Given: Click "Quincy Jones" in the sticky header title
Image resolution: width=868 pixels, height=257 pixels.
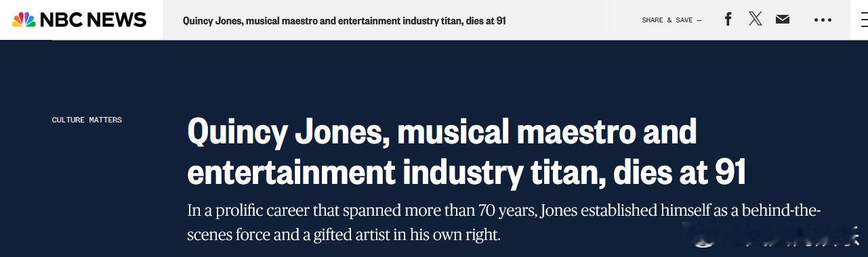Looking at the screenshot, I should (x=213, y=20).
